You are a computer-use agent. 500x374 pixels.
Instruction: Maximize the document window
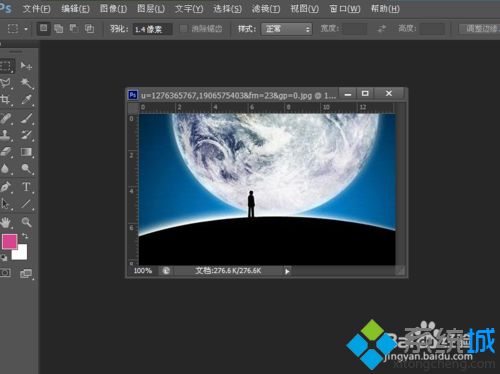[365, 94]
